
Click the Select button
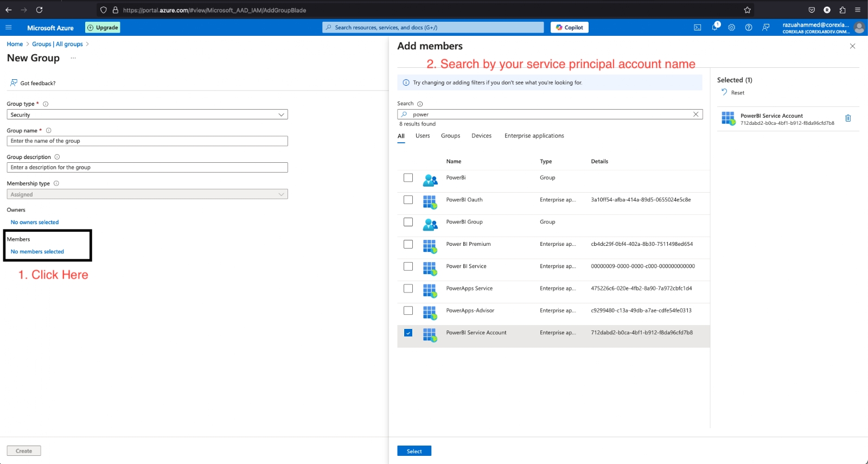pyautogui.click(x=414, y=451)
